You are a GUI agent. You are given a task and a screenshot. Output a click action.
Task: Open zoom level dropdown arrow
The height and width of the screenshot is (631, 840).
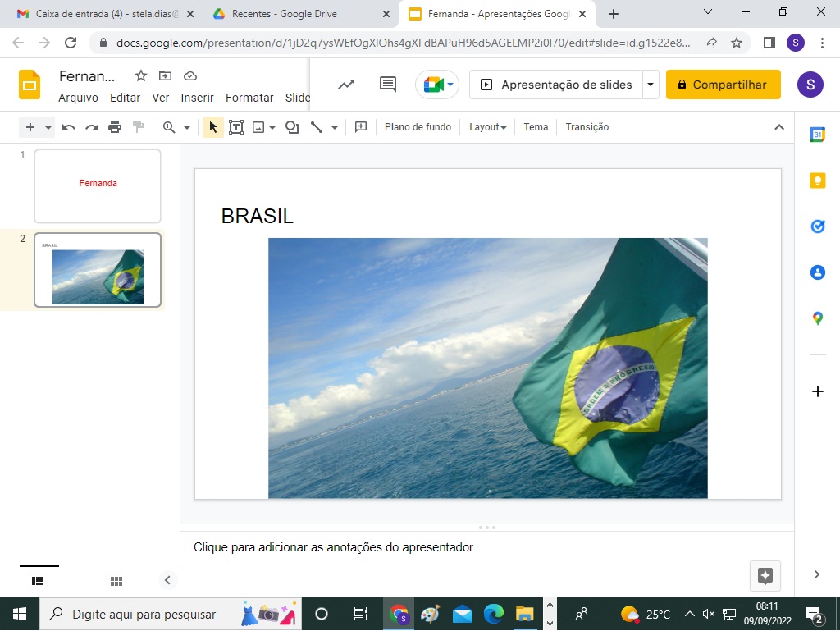[187, 127]
